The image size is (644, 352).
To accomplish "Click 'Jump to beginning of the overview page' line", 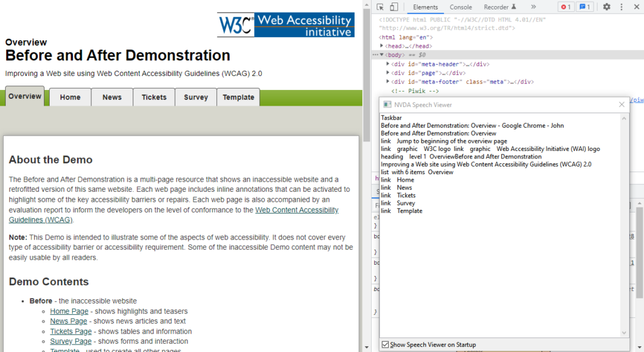I will [443, 141].
